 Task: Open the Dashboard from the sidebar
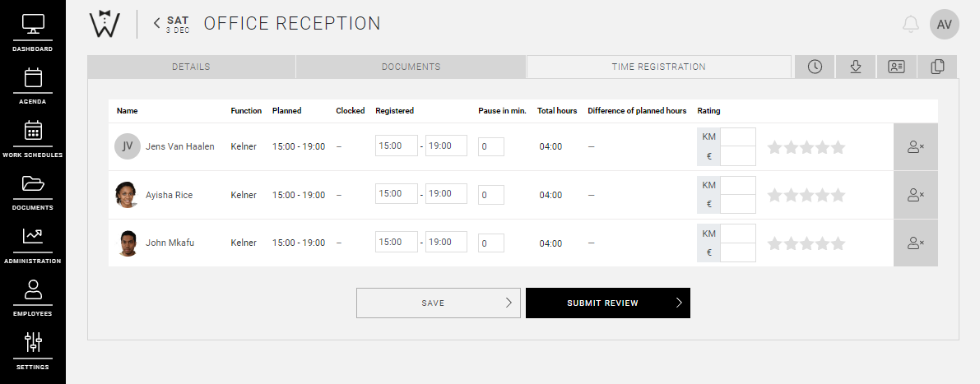click(x=33, y=31)
